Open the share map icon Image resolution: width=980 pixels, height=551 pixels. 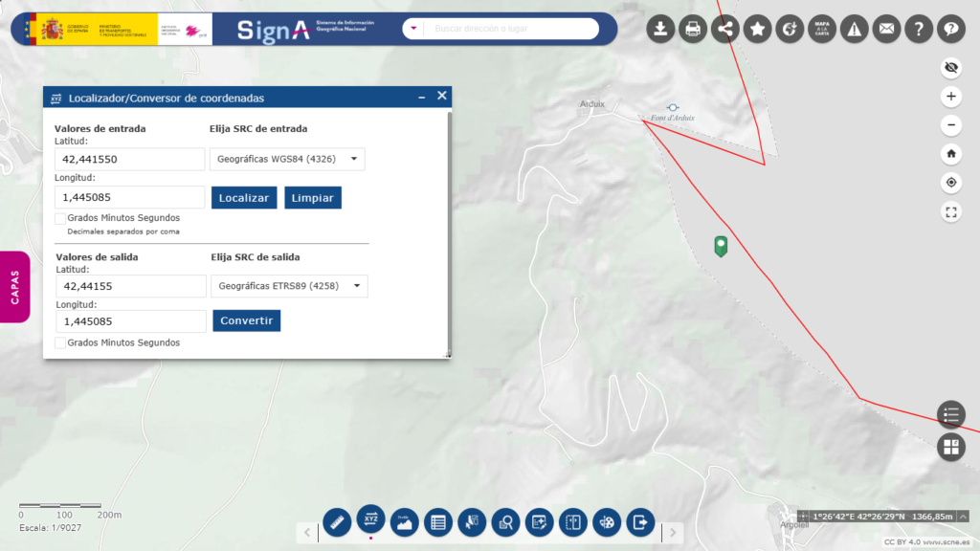725,29
